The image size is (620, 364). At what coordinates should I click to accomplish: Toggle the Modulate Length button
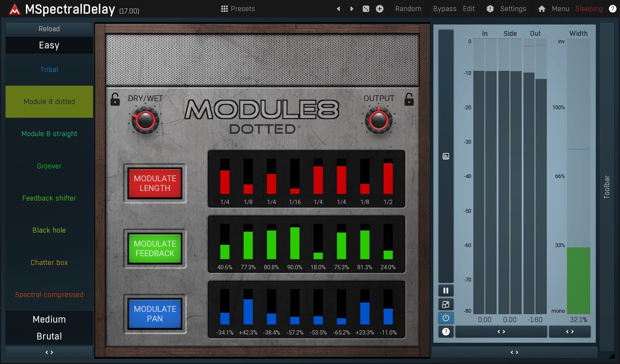tap(155, 183)
